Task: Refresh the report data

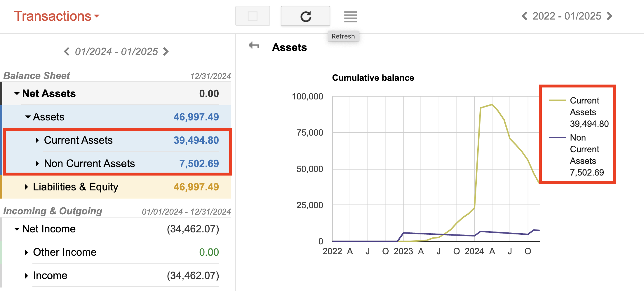Action: [305, 16]
